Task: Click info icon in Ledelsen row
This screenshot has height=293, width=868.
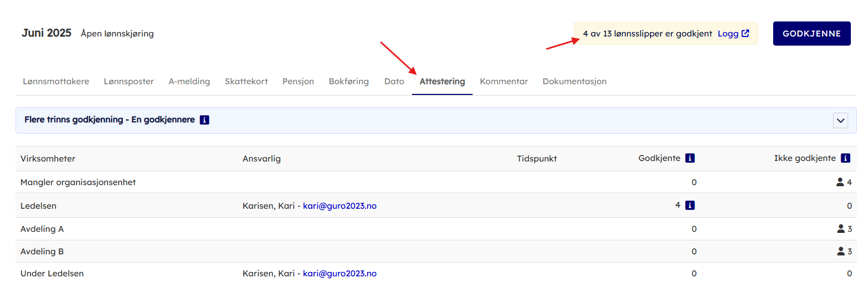Action: pos(690,206)
